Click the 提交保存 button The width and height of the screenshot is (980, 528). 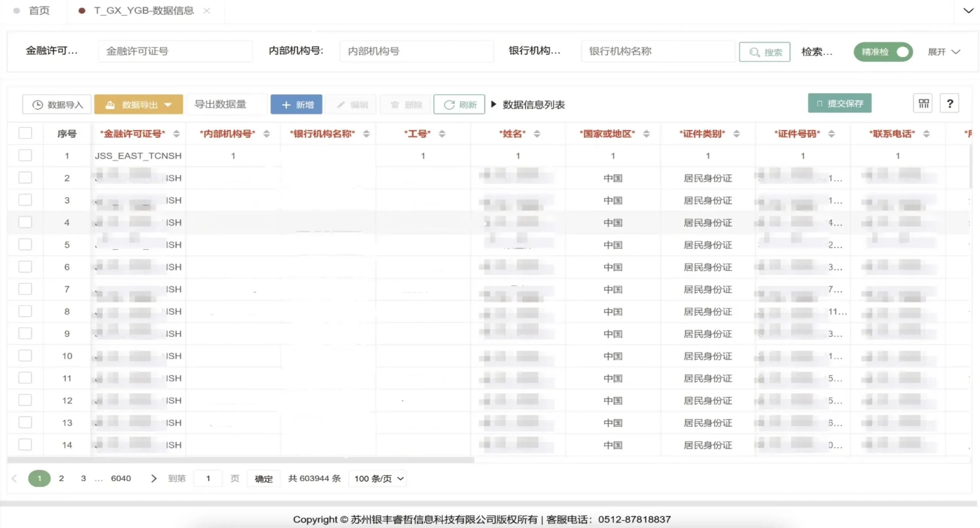(x=840, y=103)
